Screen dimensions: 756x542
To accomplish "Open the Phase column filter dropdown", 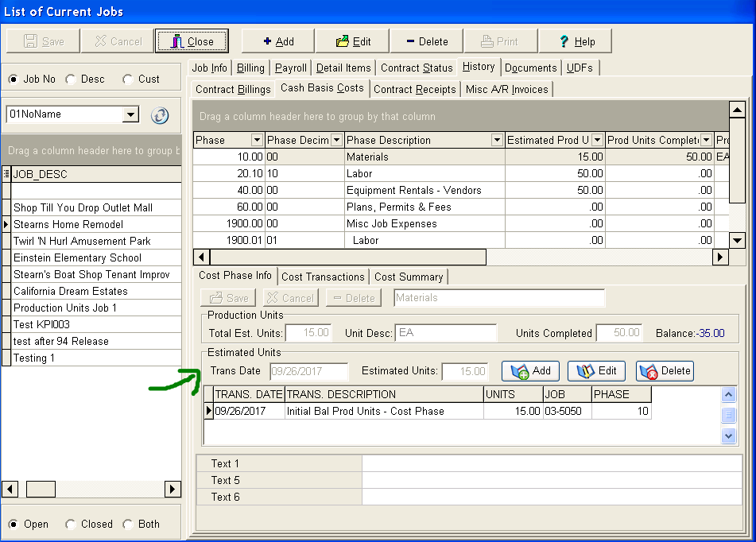I will tap(257, 141).
